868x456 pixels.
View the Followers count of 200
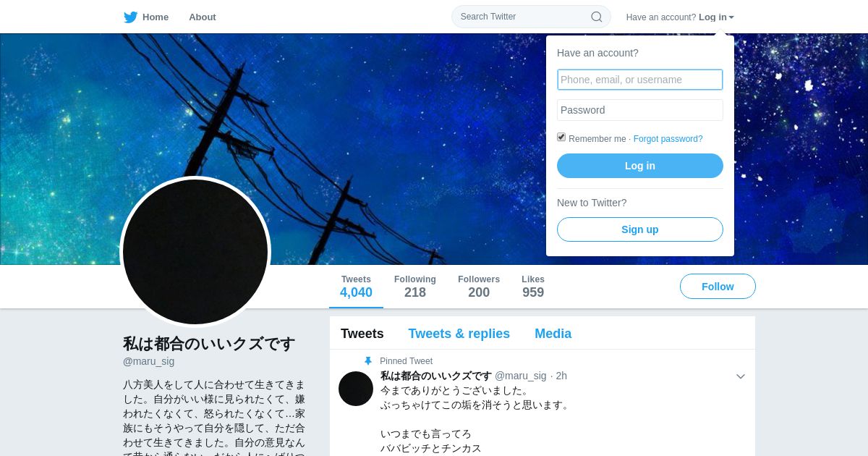click(x=479, y=287)
